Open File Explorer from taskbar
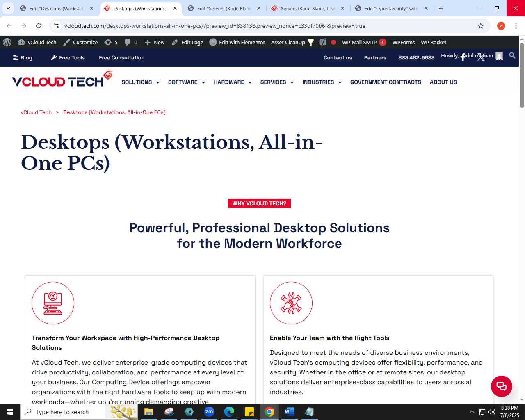This screenshot has width=525, height=420. coord(148,412)
